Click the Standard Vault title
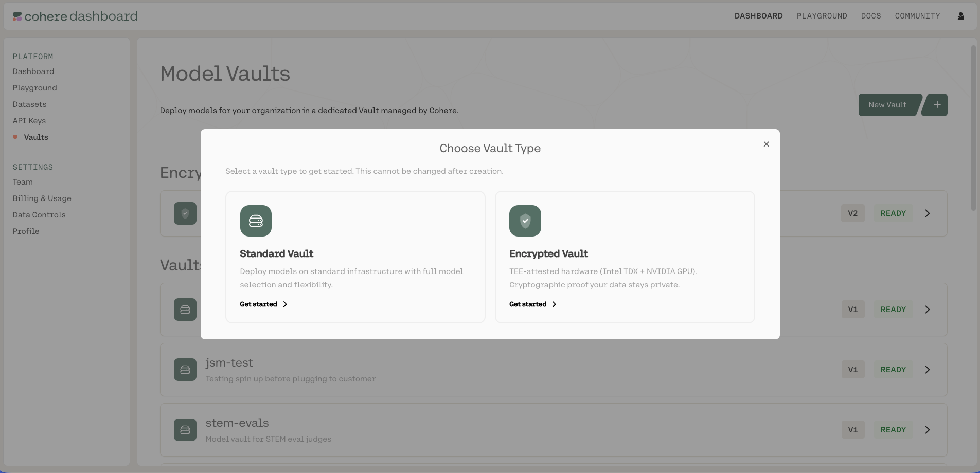Image resolution: width=980 pixels, height=473 pixels. point(277,254)
